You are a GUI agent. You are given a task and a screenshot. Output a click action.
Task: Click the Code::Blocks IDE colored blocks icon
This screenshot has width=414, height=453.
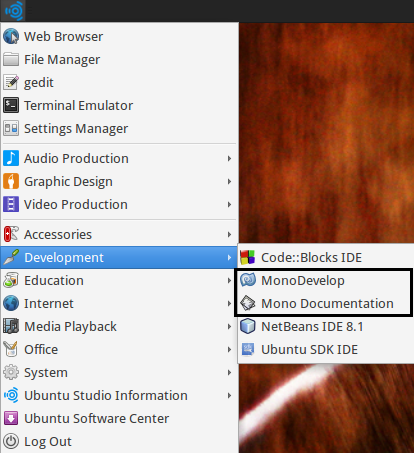[x=248, y=257]
